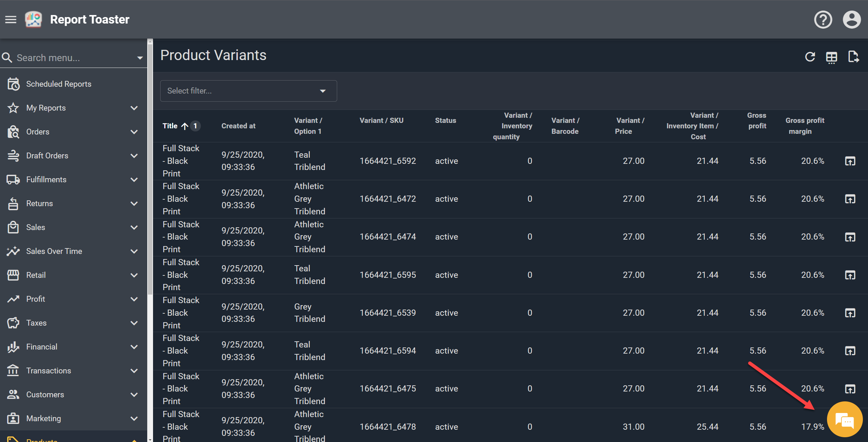The image size is (868, 442).
Task: Open the SKU 1664421_6592 row details icon
Action: 850,161
